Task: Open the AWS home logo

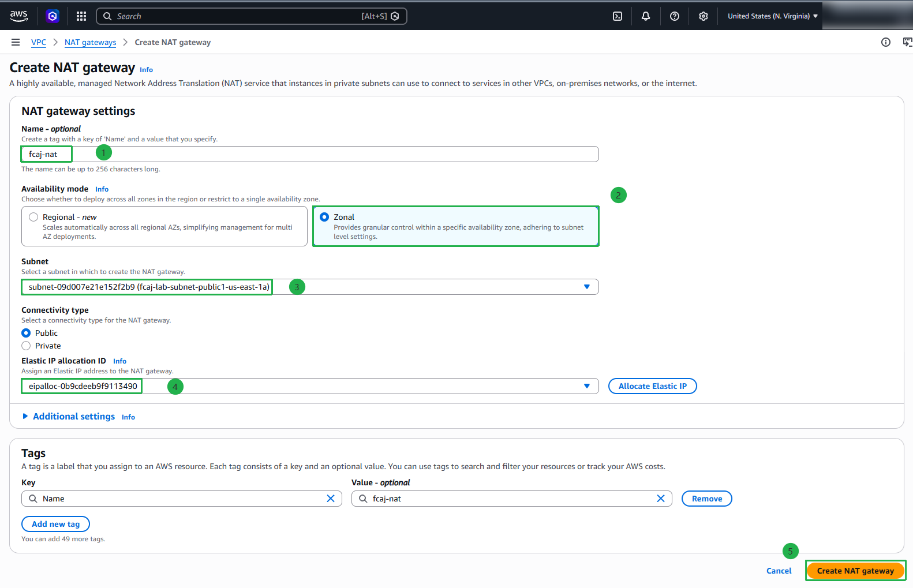Action: (x=19, y=16)
